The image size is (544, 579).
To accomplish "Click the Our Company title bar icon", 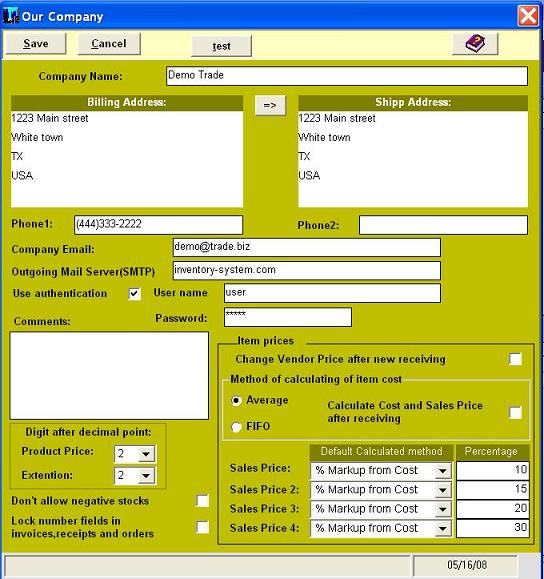I will tap(10, 16).
